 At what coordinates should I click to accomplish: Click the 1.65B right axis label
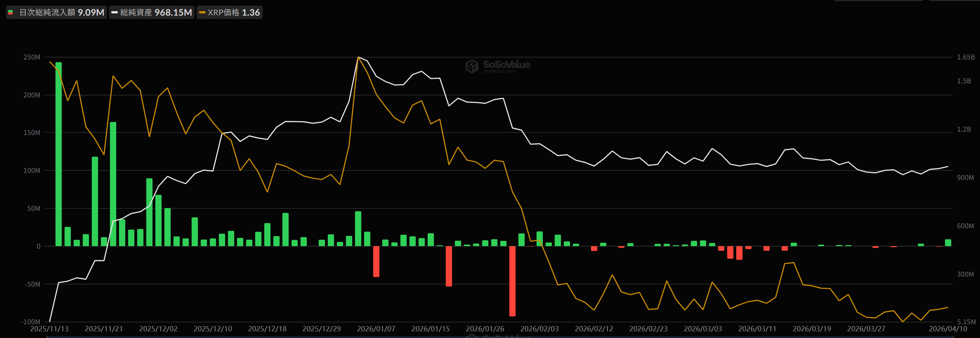pyautogui.click(x=965, y=57)
